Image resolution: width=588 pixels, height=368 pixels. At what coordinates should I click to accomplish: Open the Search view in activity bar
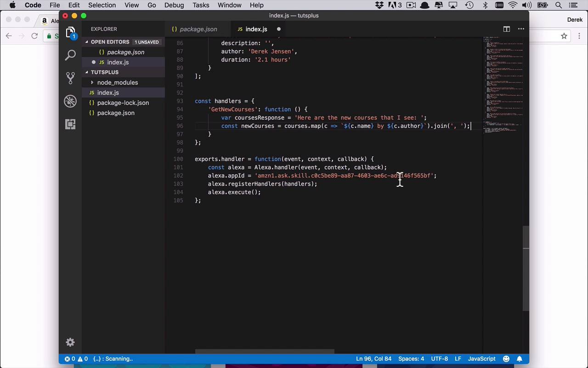point(70,55)
